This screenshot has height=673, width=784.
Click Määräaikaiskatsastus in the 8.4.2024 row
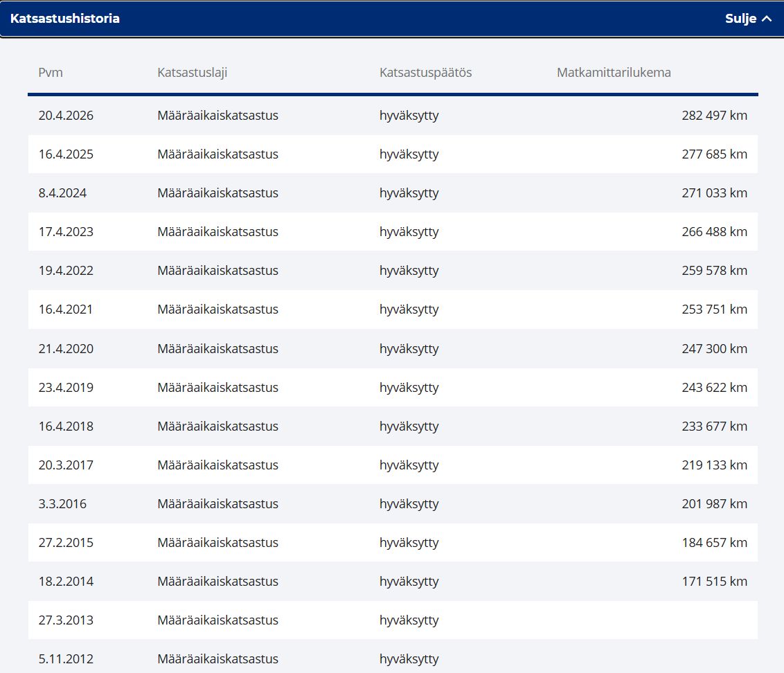pyautogui.click(x=218, y=193)
